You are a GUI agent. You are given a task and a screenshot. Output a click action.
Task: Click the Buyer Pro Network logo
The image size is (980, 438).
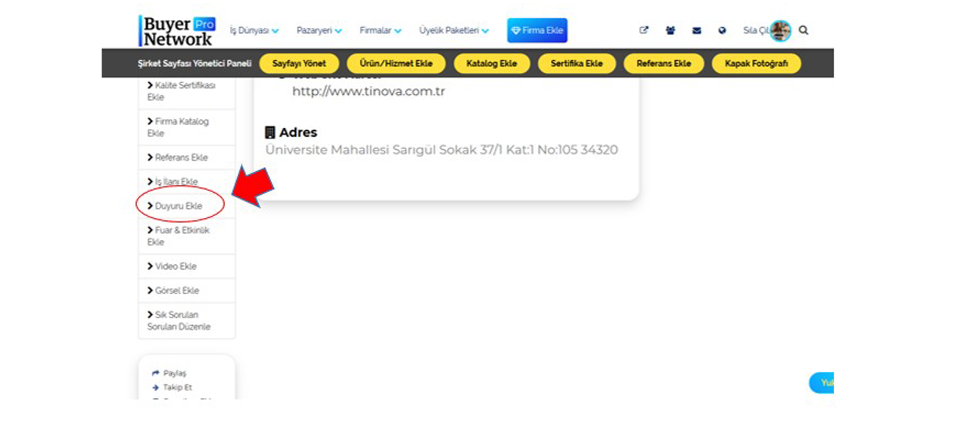tap(177, 31)
